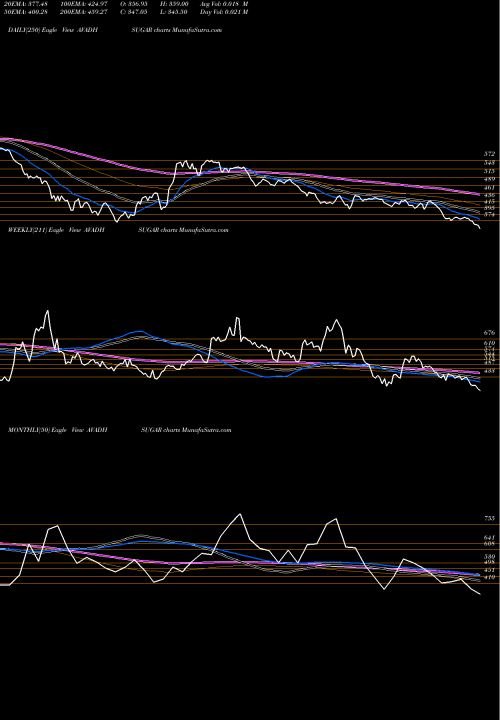This screenshot has height=720, width=500.
Task: Click the end of the daily price line
Action: [480, 228]
